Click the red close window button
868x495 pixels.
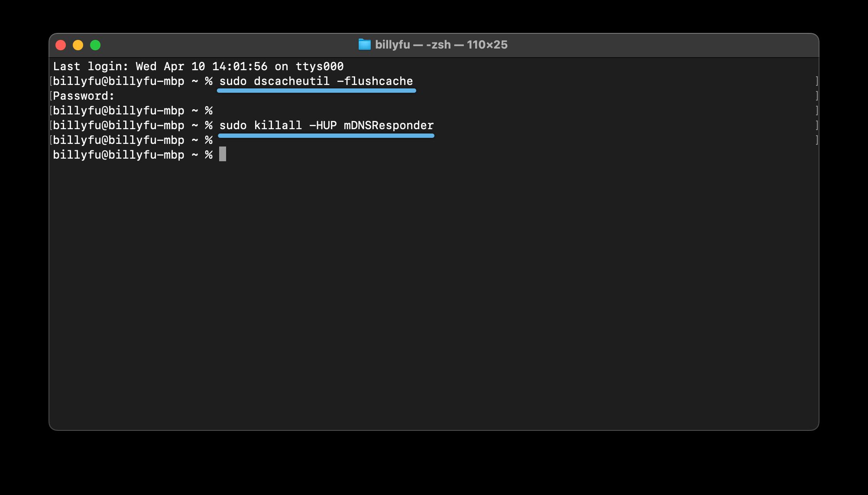[61, 45]
